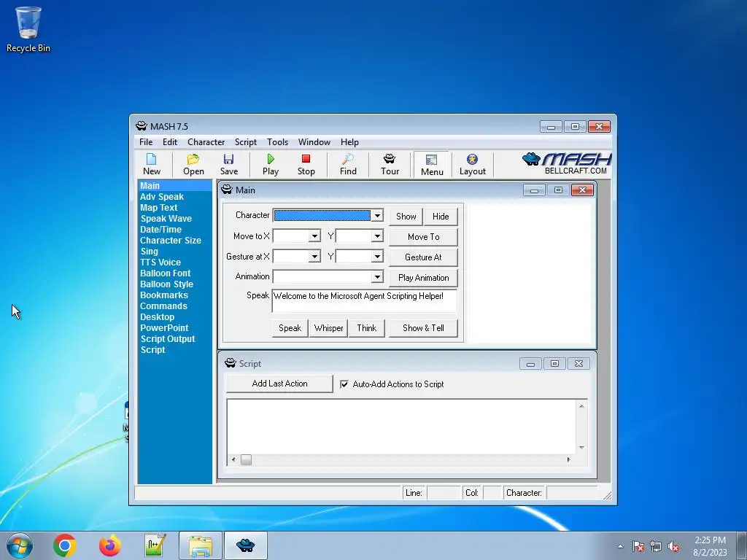
Task: Open the Script menu
Action: click(245, 142)
